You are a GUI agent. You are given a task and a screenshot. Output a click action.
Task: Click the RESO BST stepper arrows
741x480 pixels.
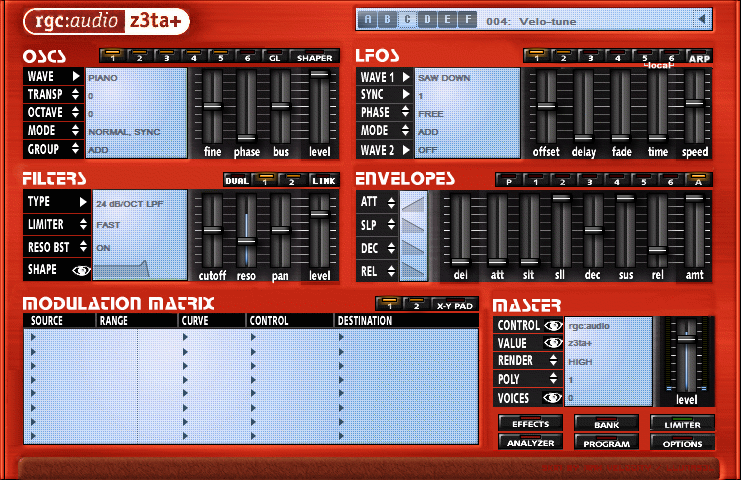click(x=83, y=247)
